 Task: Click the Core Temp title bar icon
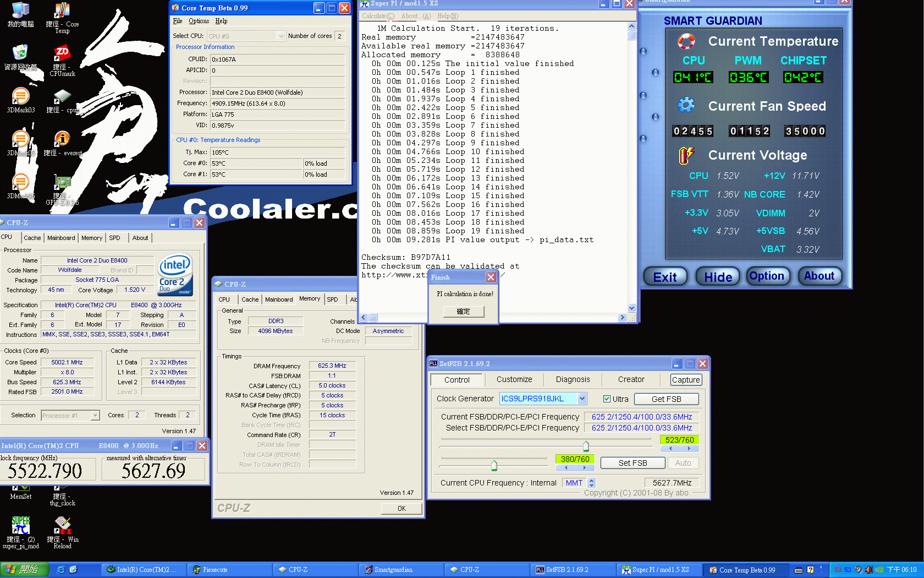click(175, 8)
